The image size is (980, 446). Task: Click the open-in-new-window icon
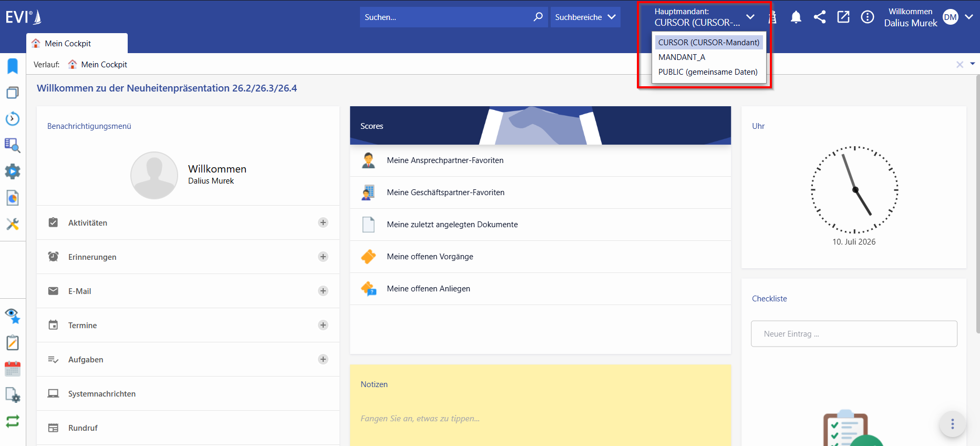[x=843, y=17]
